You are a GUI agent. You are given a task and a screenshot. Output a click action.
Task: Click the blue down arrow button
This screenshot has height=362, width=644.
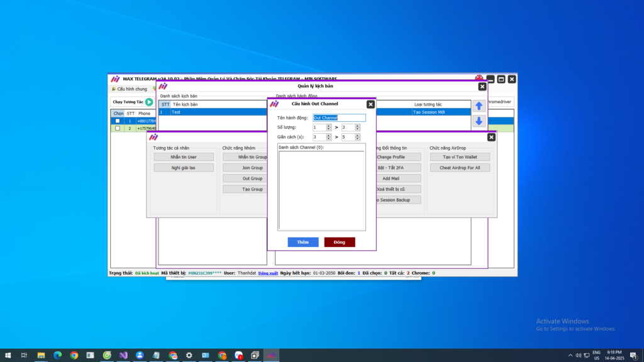[x=479, y=121]
